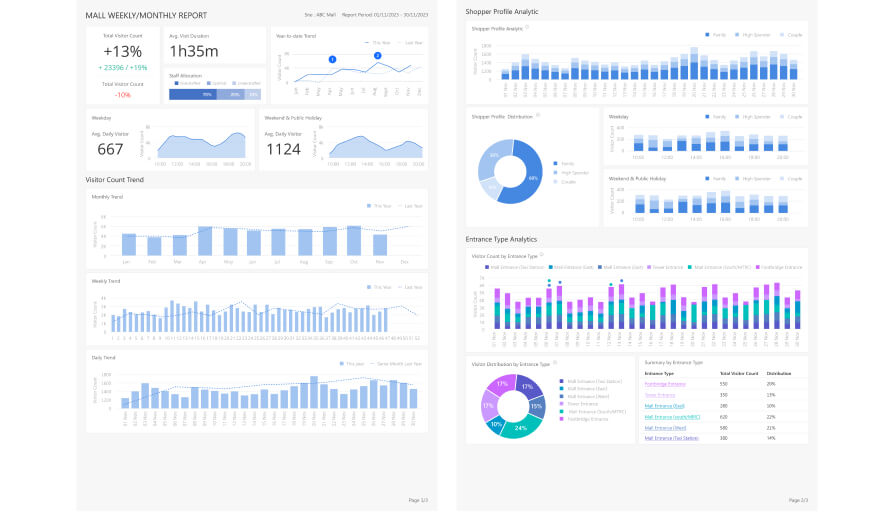Open Footbridge Entrance link in summary table
The image size is (894, 512).
coord(665,384)
